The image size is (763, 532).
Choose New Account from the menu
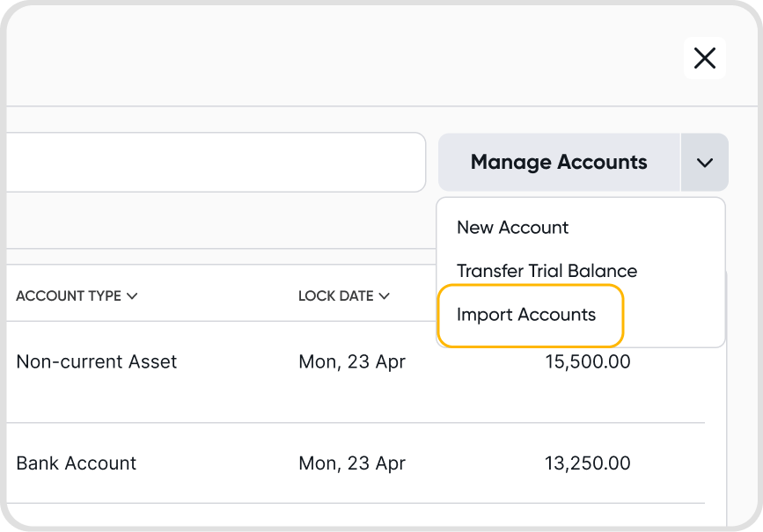pyautogui.click(x=512, y=228)
